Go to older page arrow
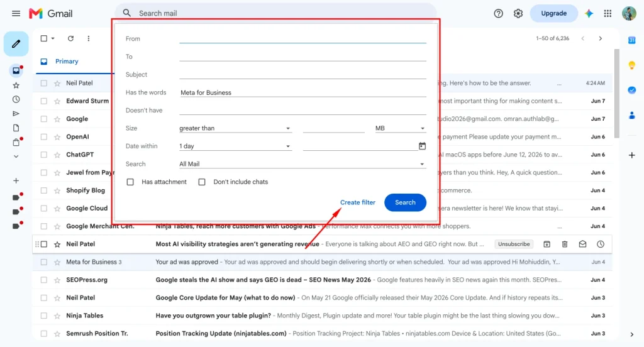The image size is (644, 347). tap(601, 38)
